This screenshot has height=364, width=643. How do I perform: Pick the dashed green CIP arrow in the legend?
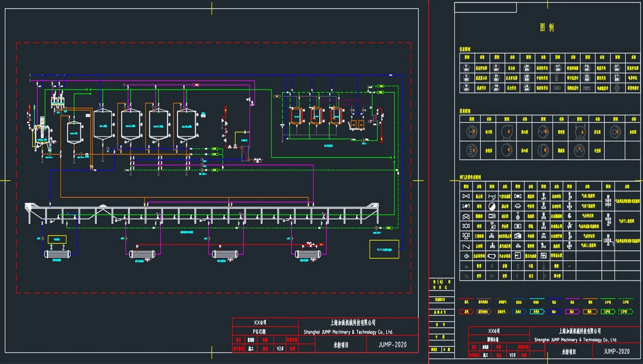[626, 312]
